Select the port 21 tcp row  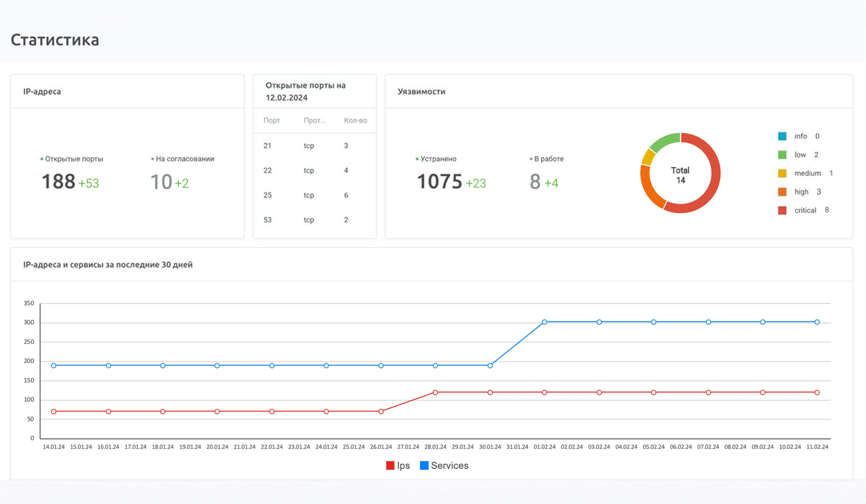point(309,146)
